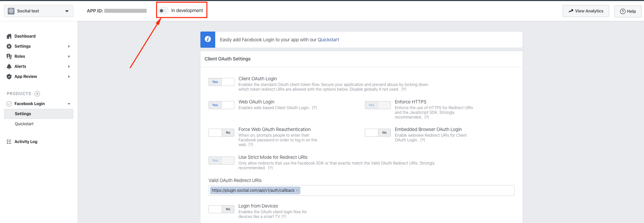This screenshot has width=644, height=223.
Task: Toggle Enforce HTTPS switch
Action: tap(378, 105)
